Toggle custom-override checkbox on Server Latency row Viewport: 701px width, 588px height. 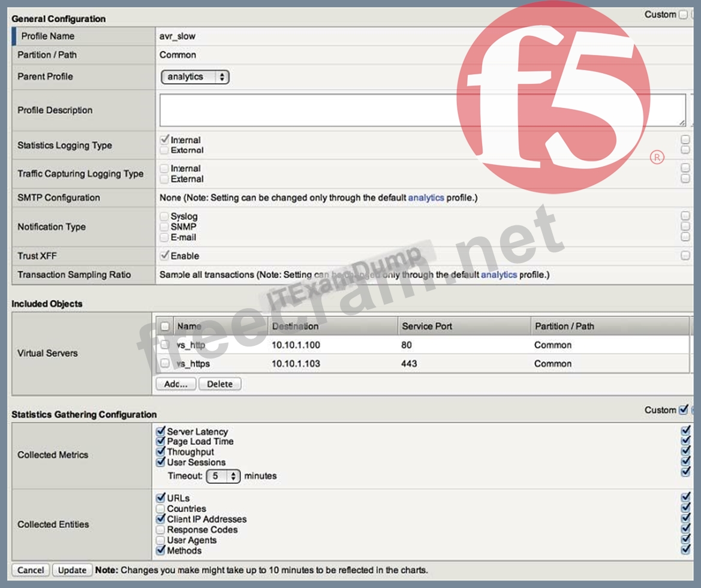tap(685, 430)
